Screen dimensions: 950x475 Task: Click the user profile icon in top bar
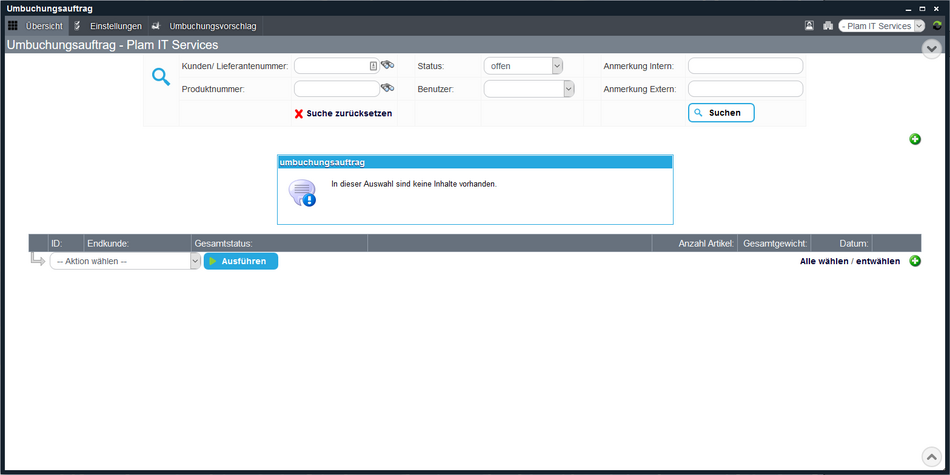pyautogui.click(x=809, y=26)
